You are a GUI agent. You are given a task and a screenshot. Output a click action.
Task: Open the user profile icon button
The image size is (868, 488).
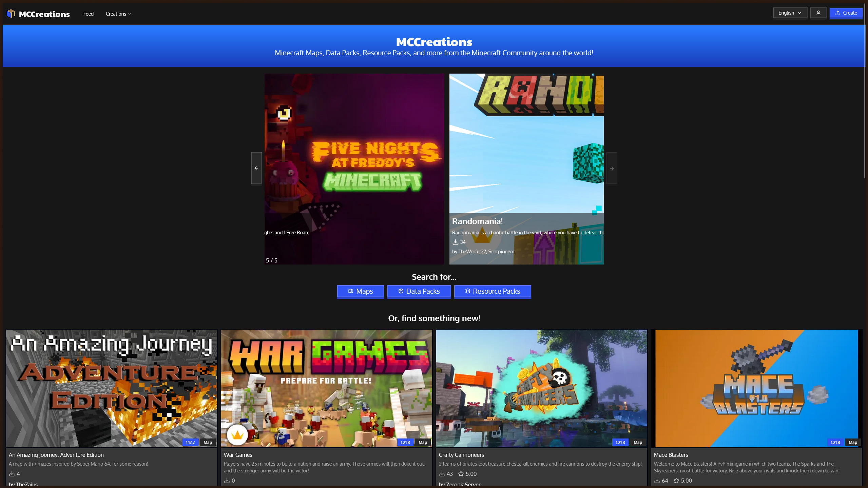click(x=818, y=13)
